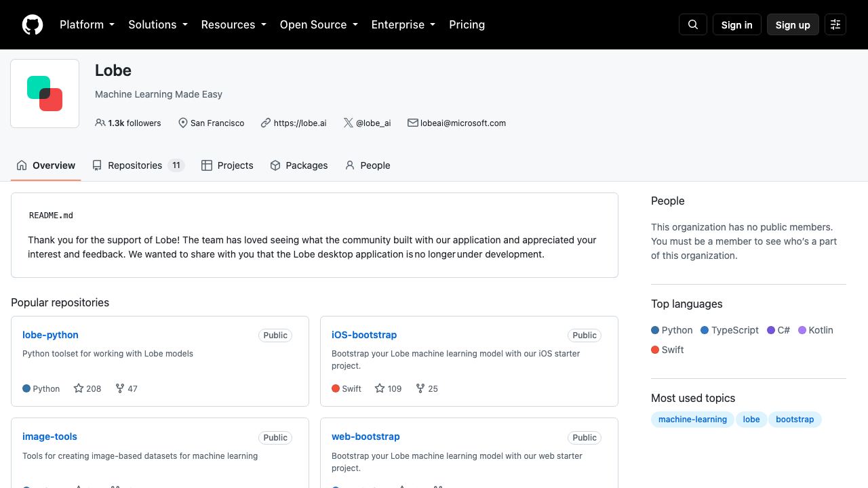Click the Packages box icon
The image size is (868, 488).
(x=275, y=165)
